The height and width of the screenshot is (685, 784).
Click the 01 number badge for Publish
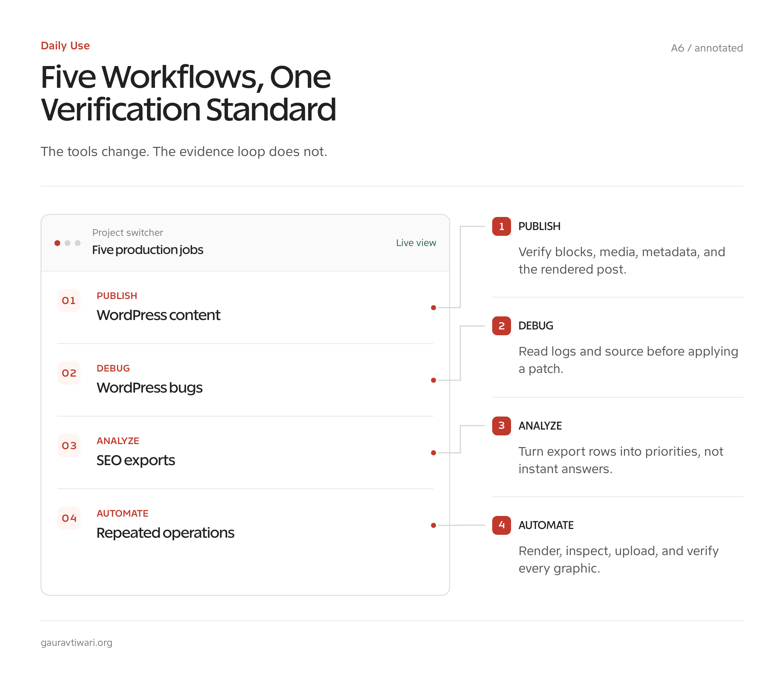coord(69,300)
